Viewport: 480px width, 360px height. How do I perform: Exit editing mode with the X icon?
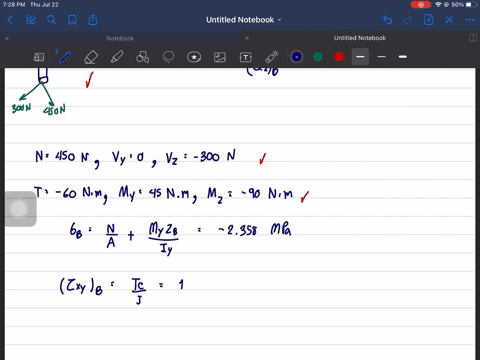(x=449, y=20)
